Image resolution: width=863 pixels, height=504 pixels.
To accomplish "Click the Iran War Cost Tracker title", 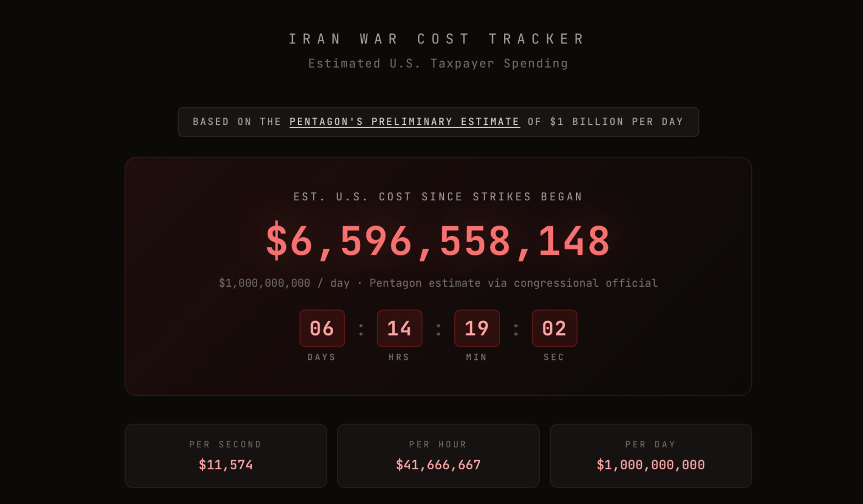I will point(437,39).
